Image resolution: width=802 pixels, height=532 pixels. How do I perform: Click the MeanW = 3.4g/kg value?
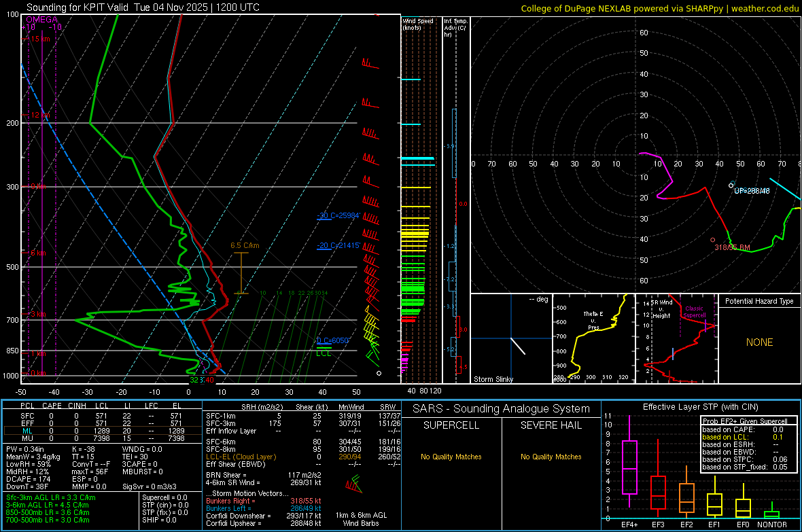(33, 457)
